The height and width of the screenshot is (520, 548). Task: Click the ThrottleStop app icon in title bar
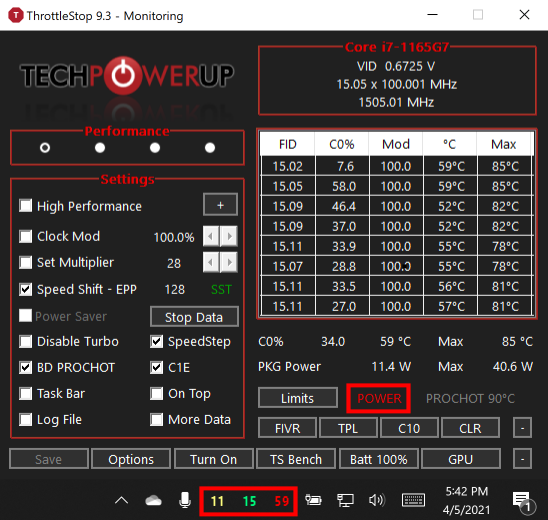[x=16, y=16]
